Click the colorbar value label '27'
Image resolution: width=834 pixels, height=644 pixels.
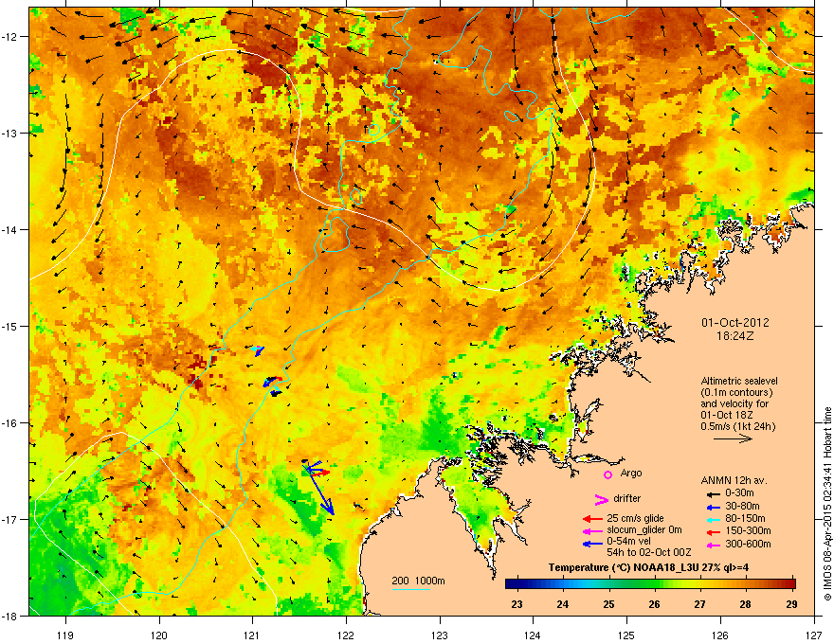pyautogui.click(x=700, y=604)
